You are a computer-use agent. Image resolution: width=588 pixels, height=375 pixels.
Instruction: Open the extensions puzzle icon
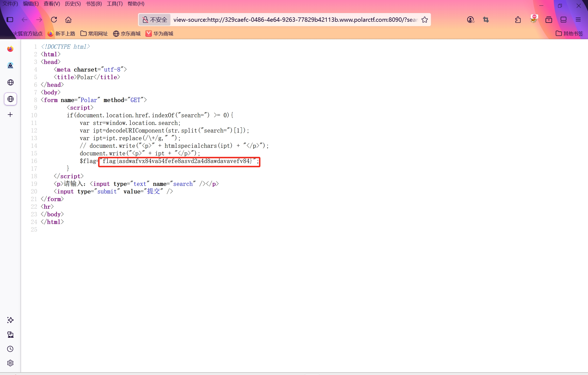pos(518,20)
